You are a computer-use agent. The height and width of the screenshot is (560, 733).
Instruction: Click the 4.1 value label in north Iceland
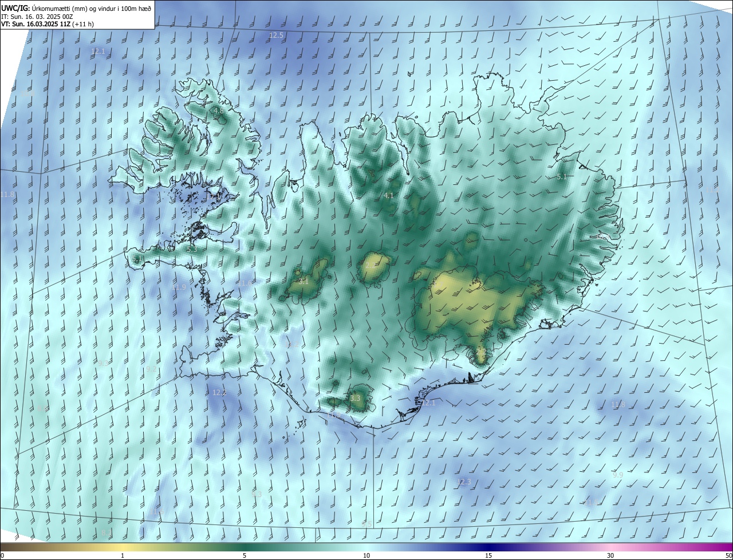389,196
